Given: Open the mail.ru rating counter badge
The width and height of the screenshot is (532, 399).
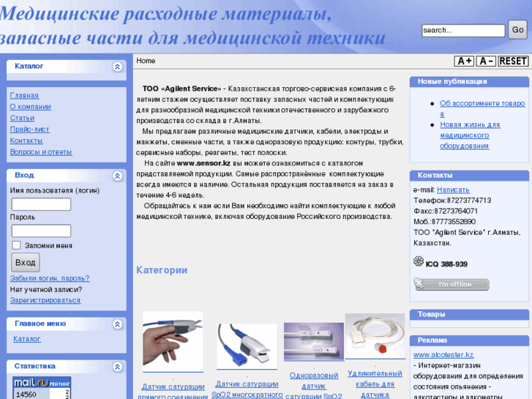Looking at the screenshot, I should coord(42,388).
